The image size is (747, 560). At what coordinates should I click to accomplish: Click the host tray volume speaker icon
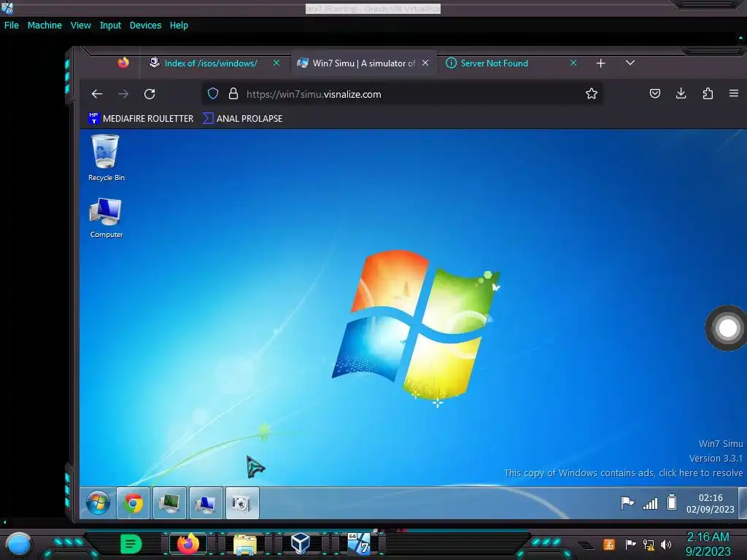(x=666, y=544)
